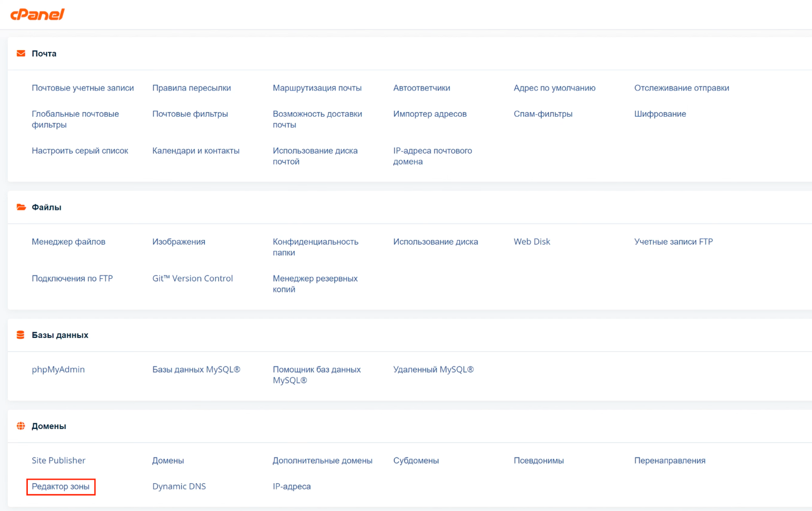Click the cPanel logo
Screen dimensions: 812x511
pyautogui.click(x=38, y=14)
